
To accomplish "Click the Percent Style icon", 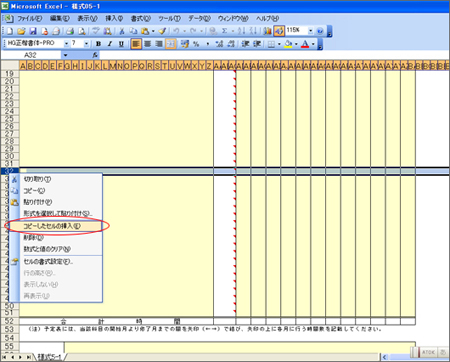I will (196, 44).
